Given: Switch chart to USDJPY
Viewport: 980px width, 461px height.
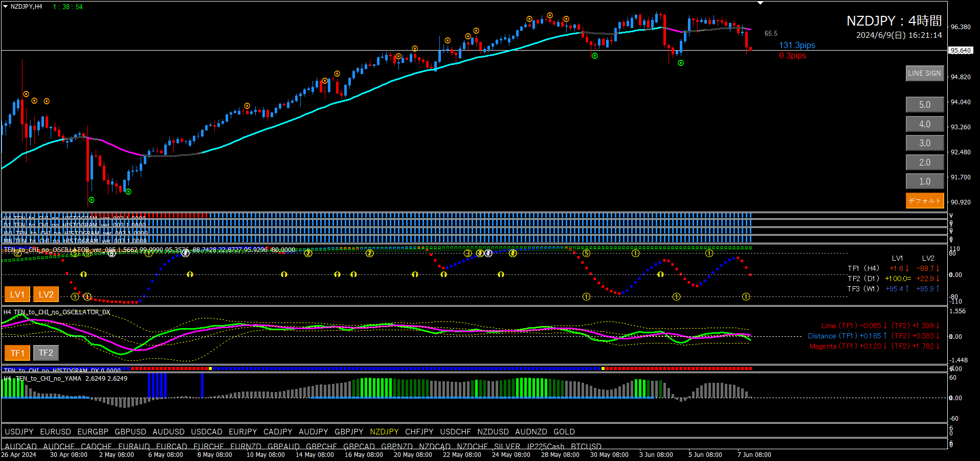Looking at the screenshot, I should click(x=19, y=432).
